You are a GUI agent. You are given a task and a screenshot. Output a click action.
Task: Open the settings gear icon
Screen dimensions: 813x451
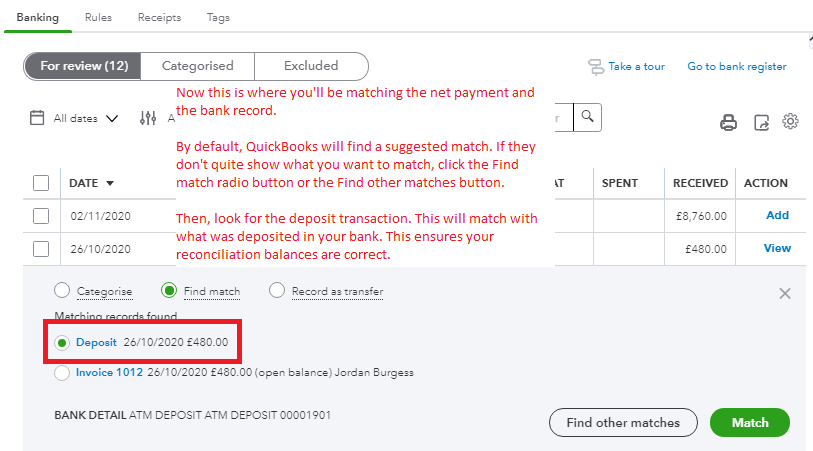(790, 122)
